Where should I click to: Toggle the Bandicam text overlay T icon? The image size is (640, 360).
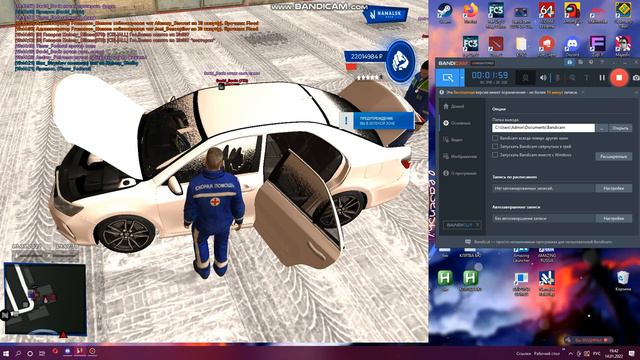[586, 78]
